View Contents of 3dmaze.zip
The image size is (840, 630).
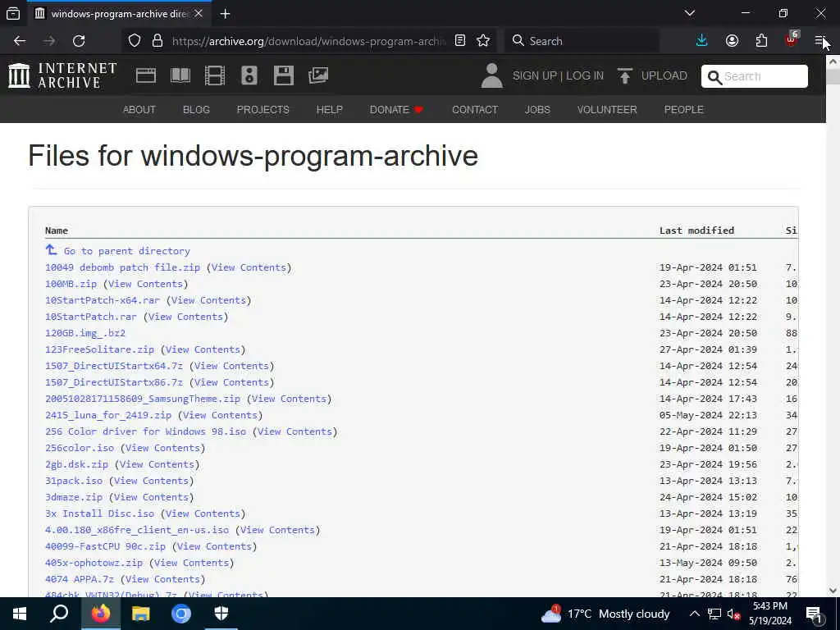click(151, 497)
